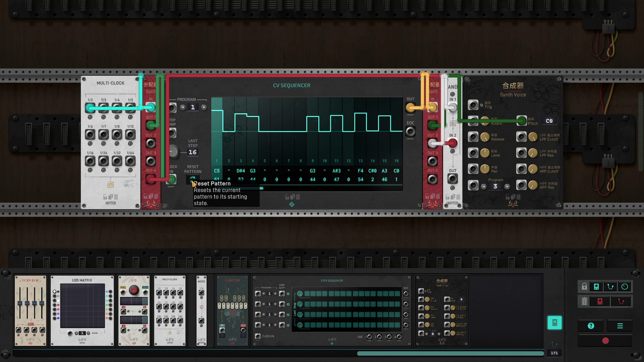Screen dimensions: 644x362
Task: Select the red delete module tool
Action: [x=600, y=301]
